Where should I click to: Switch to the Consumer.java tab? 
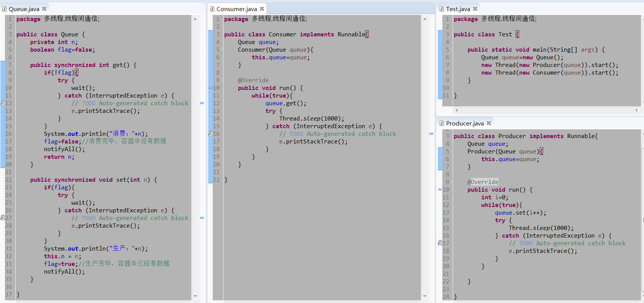coord(236,9)
